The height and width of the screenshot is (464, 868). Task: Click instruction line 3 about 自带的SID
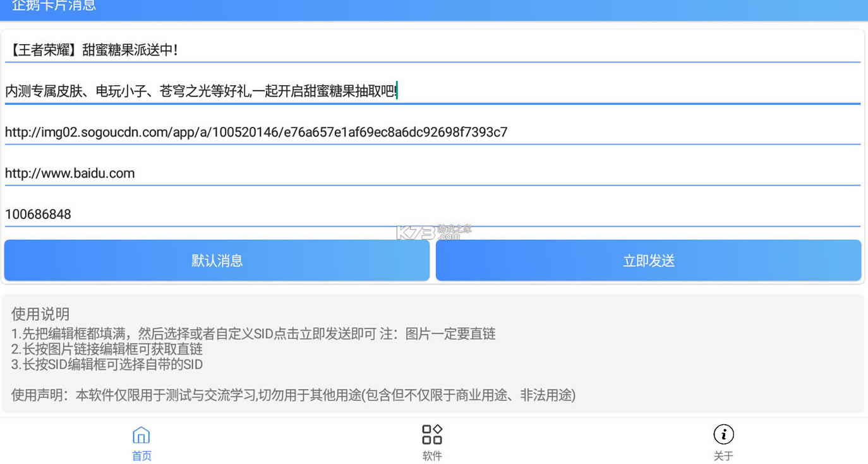pyautogui.click(x=107, y=364)
